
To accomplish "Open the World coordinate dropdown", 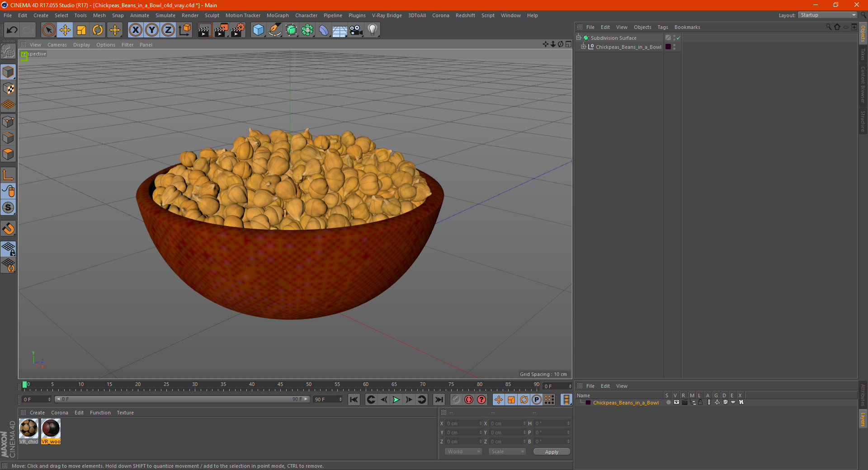I will (x=464, y=451).
